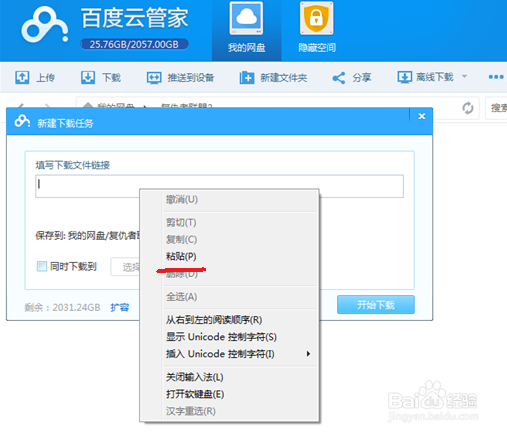This screenshot has height=435, width=507.
Task: Click the cloud icon in dialog title
Action: 22,122
